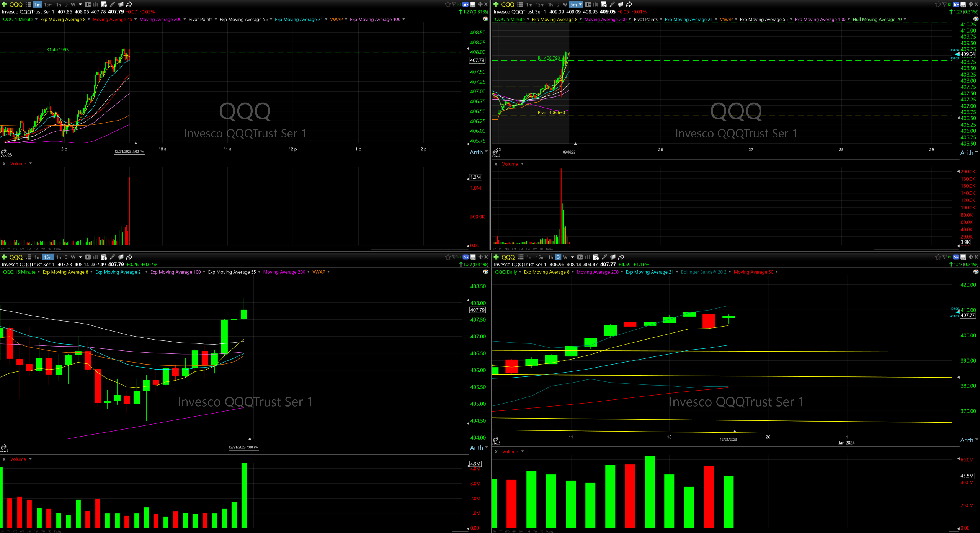Viewport: 980px width, 533px height.
Task: Switch the top-left chart to the 15m timeframe
Action: (48, 4)
